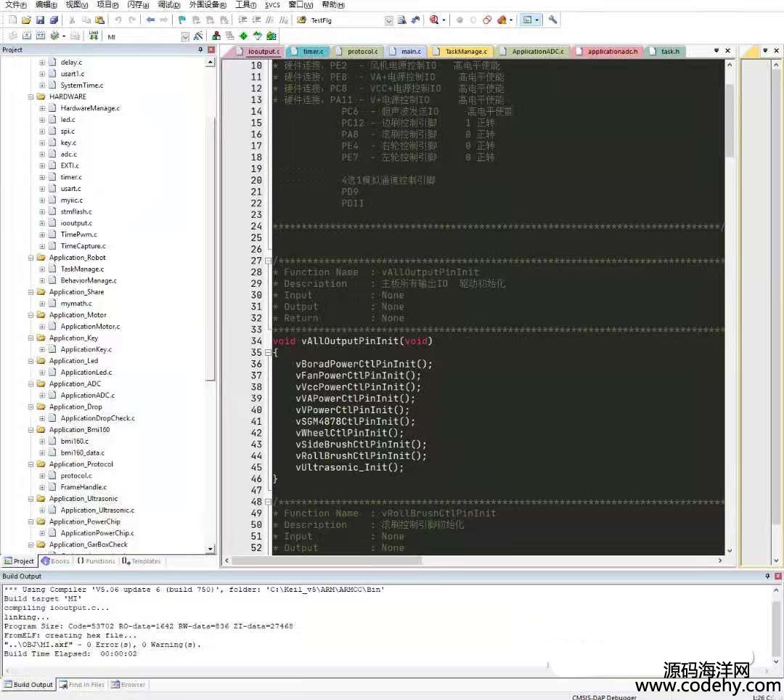The image size is (784, 700).
Task: Build the target with the Build icon
Action: [x=27, y=36]
